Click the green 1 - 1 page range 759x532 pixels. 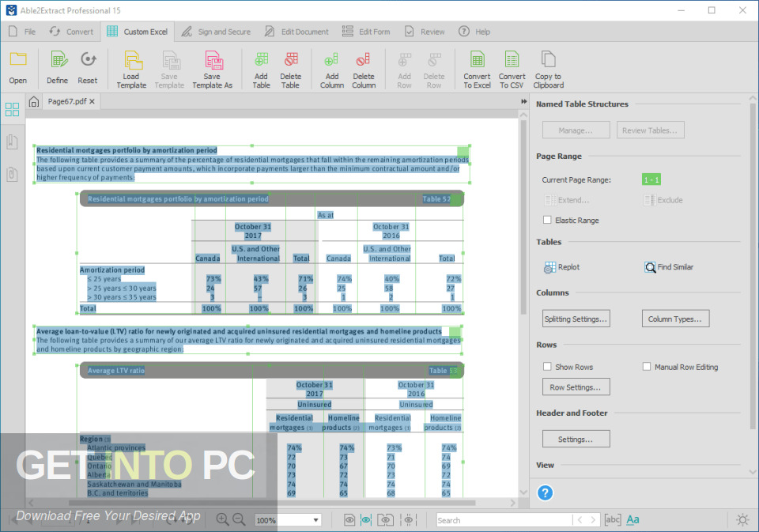pos(651,179)
